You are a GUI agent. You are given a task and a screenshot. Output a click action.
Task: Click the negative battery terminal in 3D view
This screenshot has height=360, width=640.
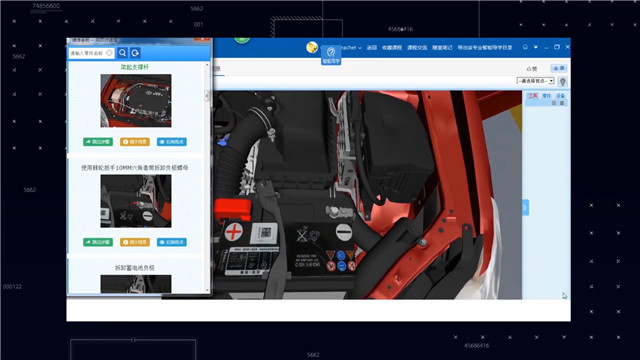[340, 211]
